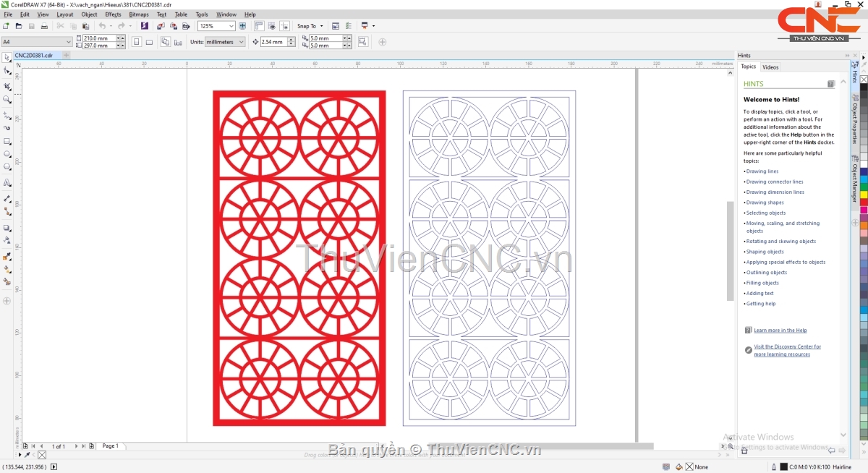This screenshot has width=868, height=473.
Task: Select the Page 1 tab at the bottom
Action: coord(110,446)
